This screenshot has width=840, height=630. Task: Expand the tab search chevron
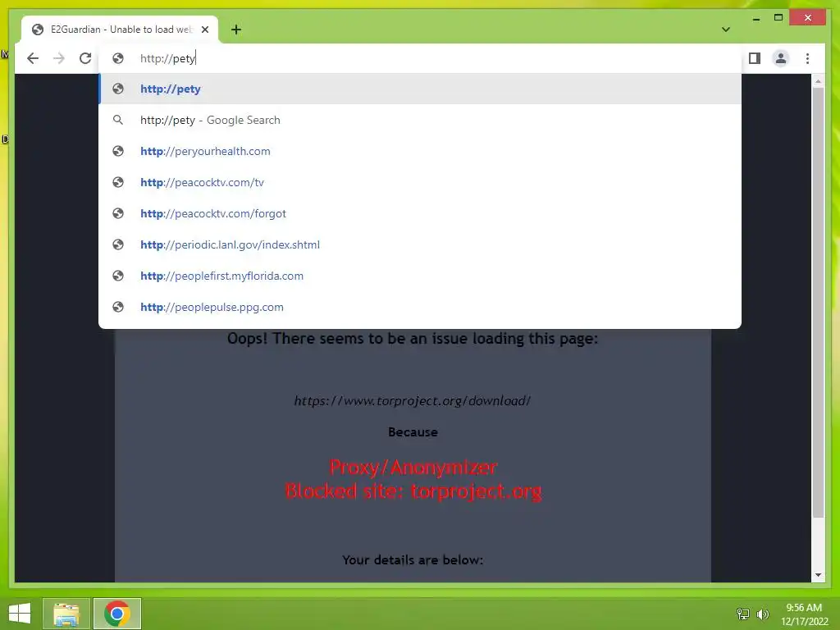pyautogui.click(x=726, y=30)
